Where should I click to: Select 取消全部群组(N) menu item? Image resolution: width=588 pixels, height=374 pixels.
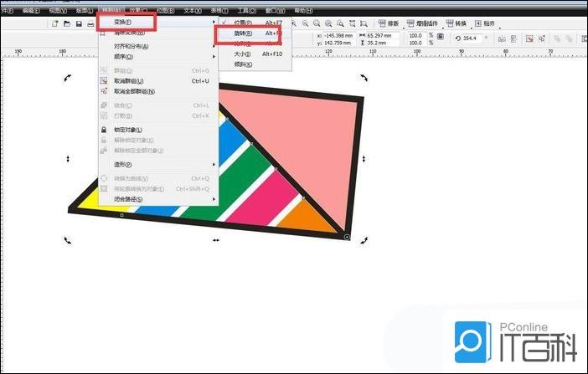(157, 91)
